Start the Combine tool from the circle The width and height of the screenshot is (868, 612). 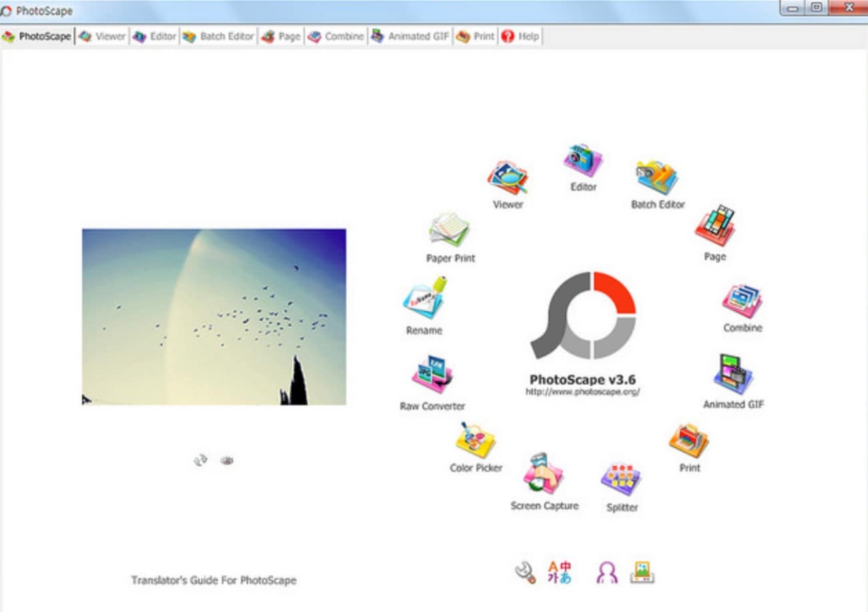741,301
